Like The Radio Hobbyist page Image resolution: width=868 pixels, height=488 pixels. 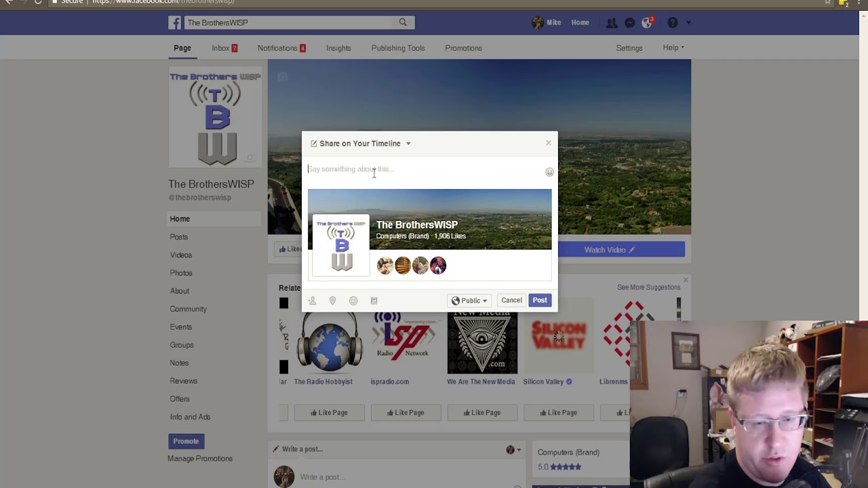click(329, 412)
